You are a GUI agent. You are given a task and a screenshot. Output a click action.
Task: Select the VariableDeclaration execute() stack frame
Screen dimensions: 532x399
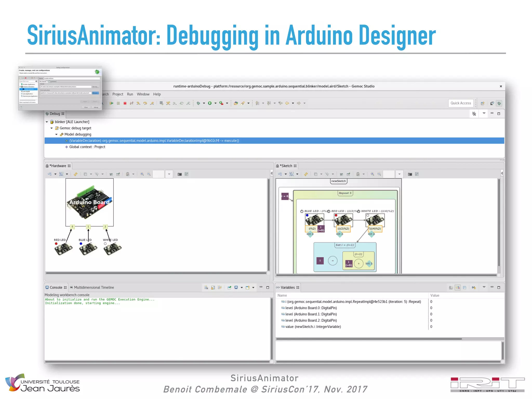[274, 141]
